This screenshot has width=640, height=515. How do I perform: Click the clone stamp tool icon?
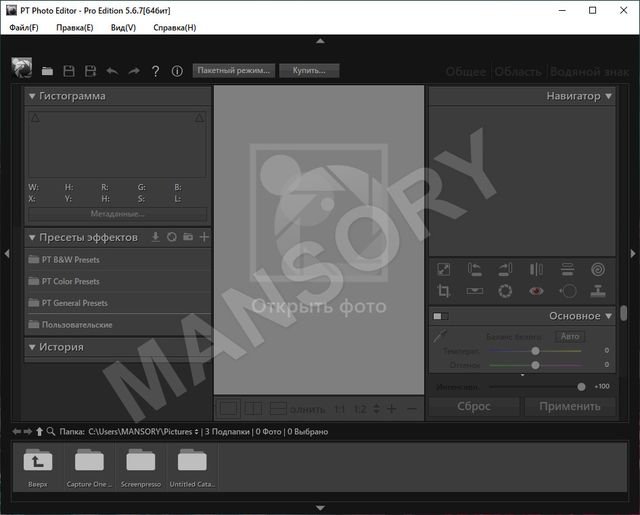tap(597, 291)
